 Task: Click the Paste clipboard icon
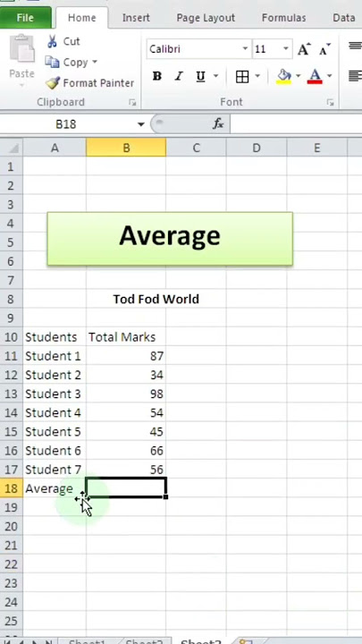click(x=22, y=48)
